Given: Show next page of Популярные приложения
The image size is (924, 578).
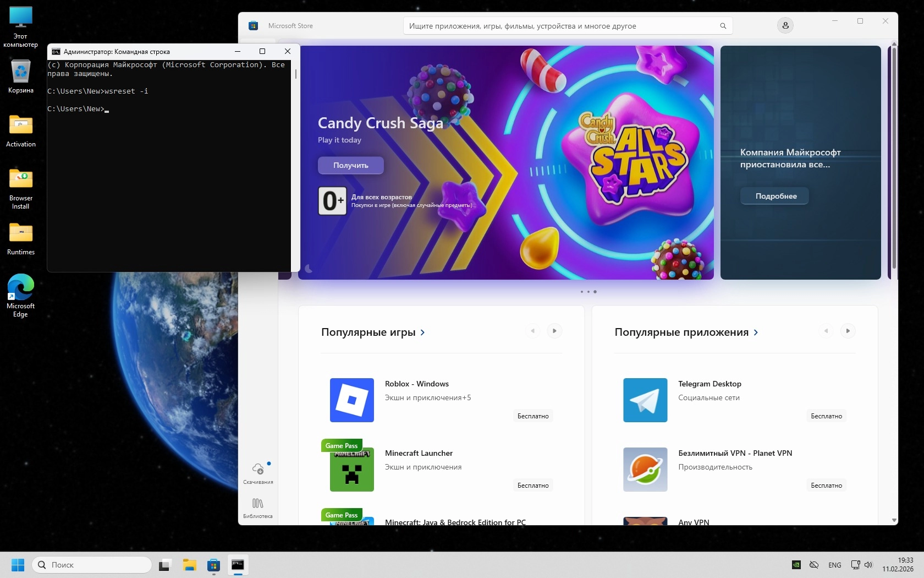Looking at the screenshot, I should (x=848, y=331).
